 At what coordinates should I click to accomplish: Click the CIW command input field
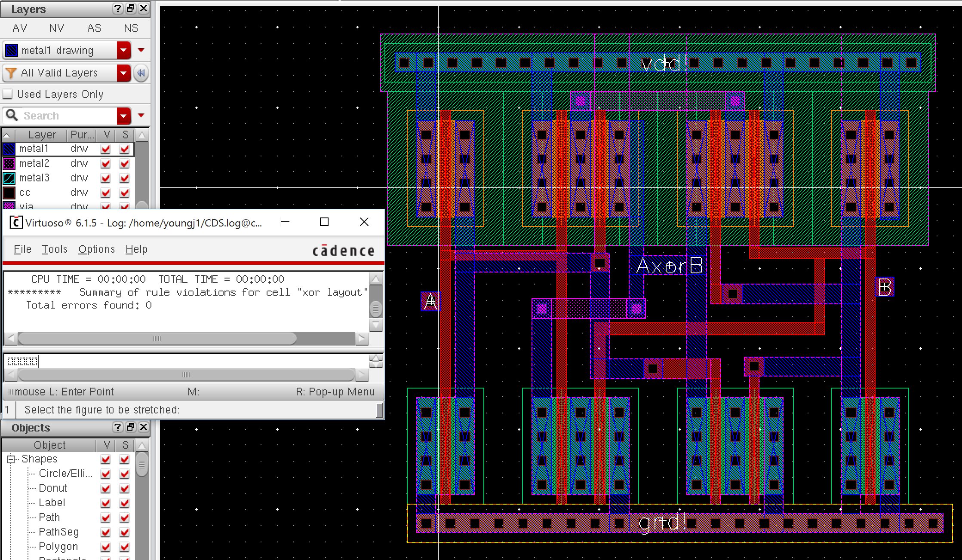click(x=185, y=361)
